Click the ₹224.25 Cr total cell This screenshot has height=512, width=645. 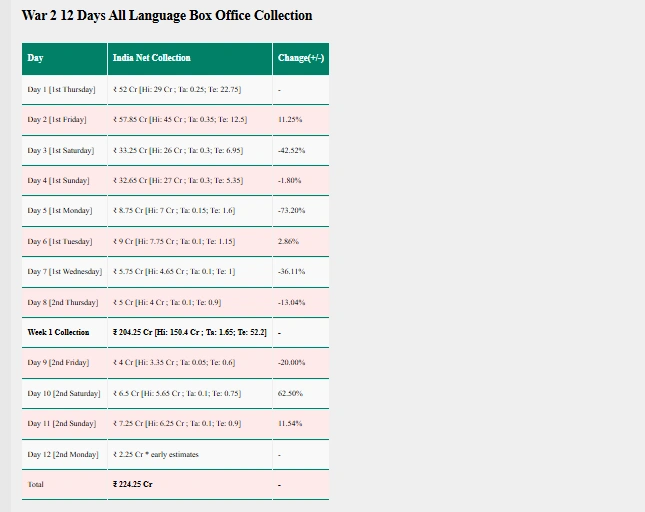click(133, 485)
